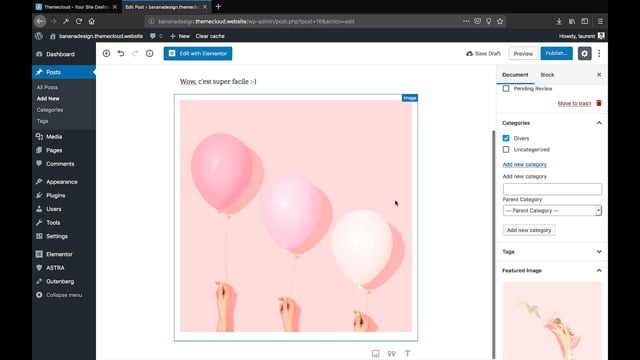Click Move to trash link
Screen dimensions: 640x360
click(x=574, y=103)
